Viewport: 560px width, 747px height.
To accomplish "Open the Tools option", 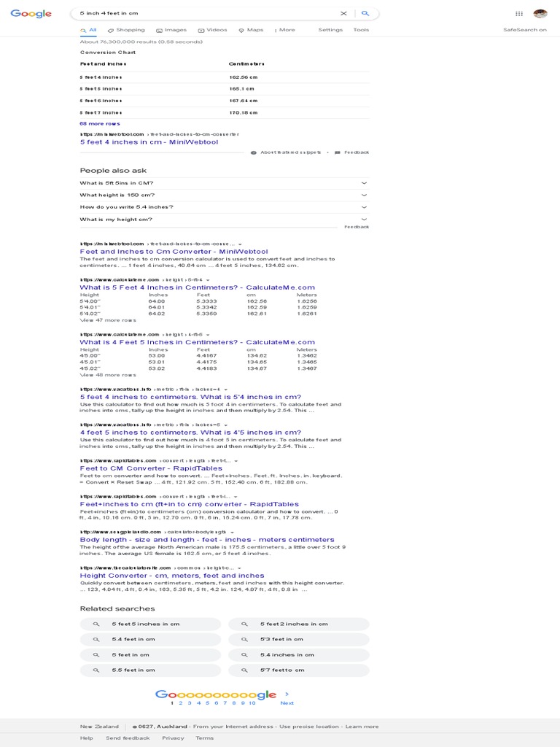I will (361, 30).
